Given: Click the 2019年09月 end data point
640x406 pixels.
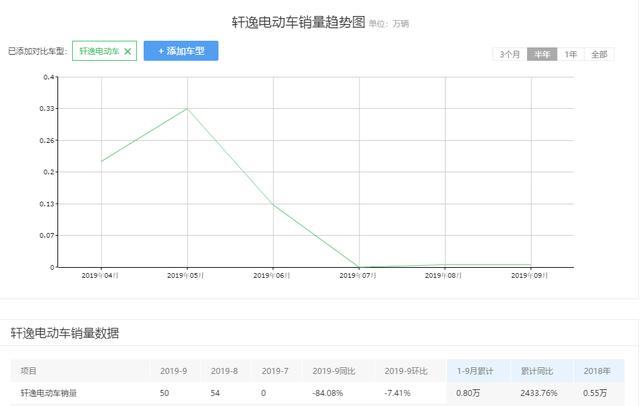Looking at the screenshot, I should (x=531, y=265).
